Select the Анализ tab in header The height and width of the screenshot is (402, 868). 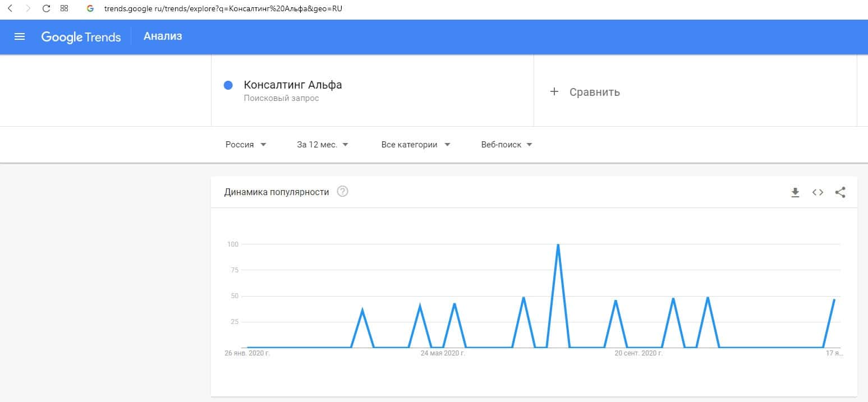click(163, 36)
